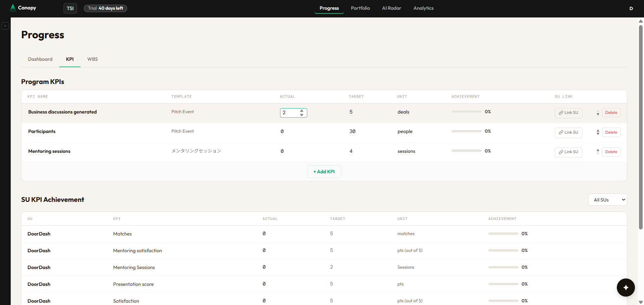Image resolution: width=644 pixels, height=305 pixels.
Task: Click the SU column header
Action: pyautogui.click(x=30, y=219)
